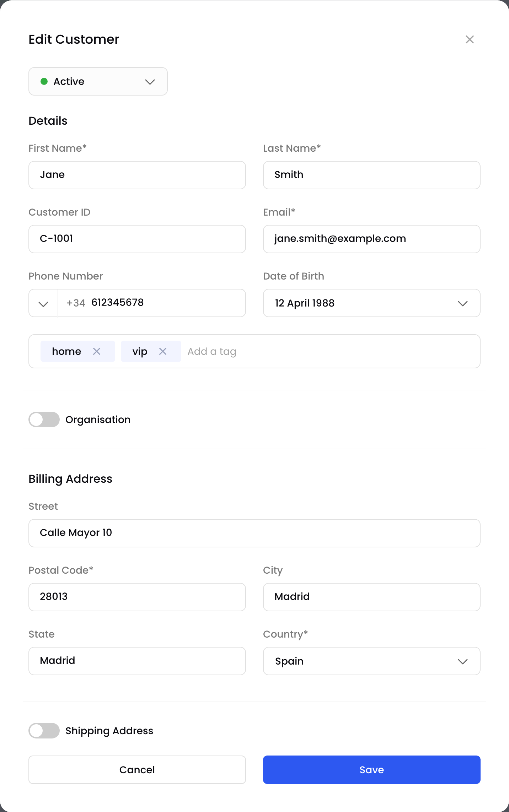Remove the home tag
Screen dimensions: 509x812
[97, 351]
